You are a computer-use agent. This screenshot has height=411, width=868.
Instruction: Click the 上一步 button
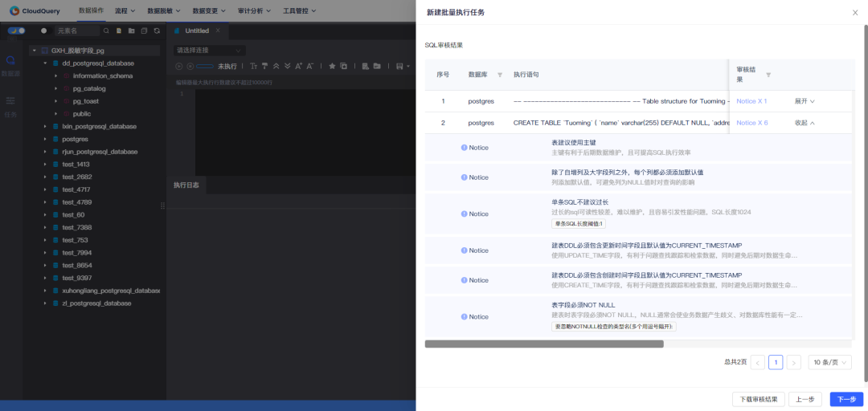[x=805, y=400]
